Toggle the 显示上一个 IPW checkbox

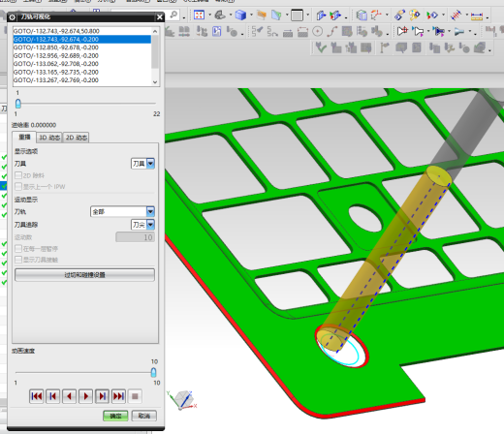(18, 186)
